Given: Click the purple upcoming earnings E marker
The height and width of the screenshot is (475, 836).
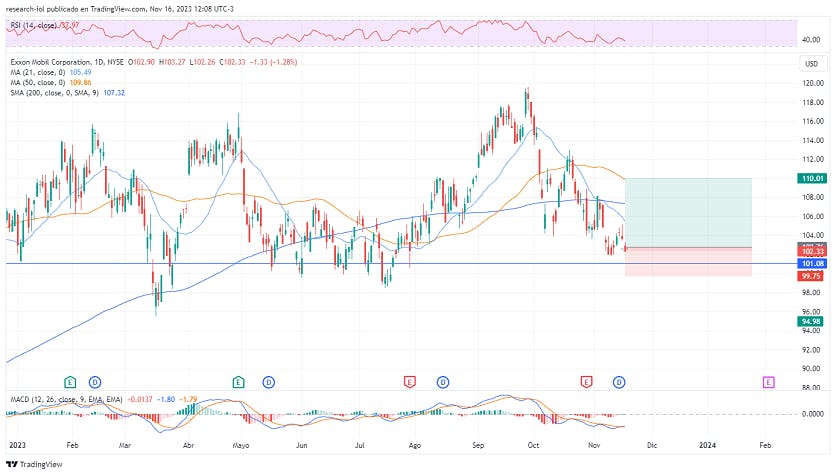Looking at the screenshot, I should coord(768,382).
